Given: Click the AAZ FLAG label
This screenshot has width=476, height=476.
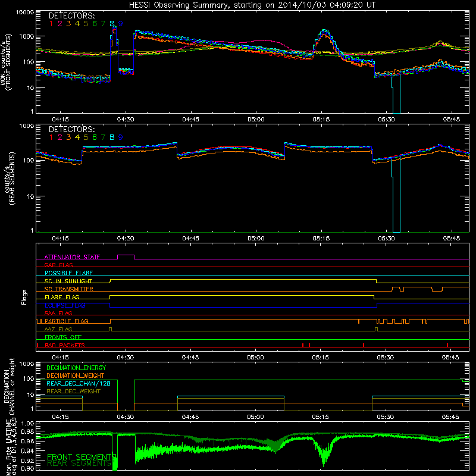Looking at the screenshot, I should (58, 329).
